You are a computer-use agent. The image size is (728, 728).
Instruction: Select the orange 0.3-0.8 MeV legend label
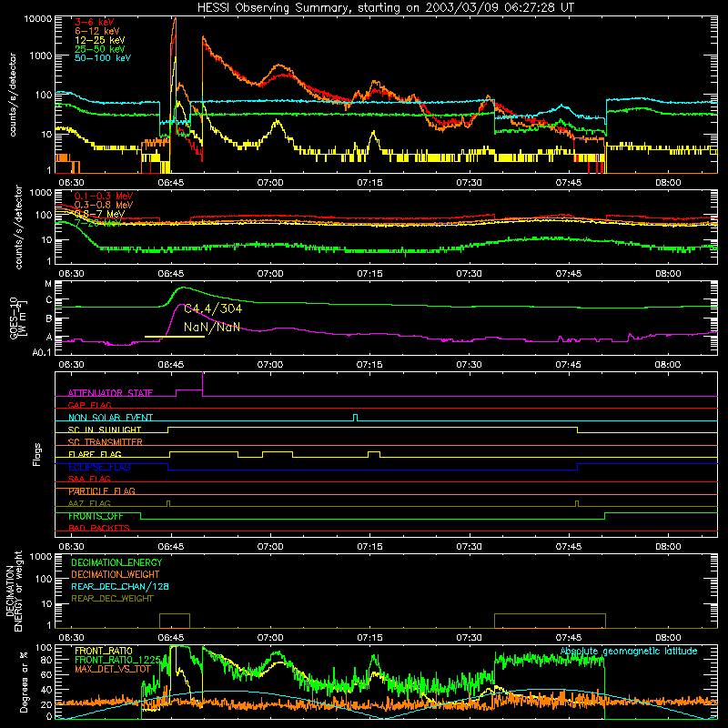104,205
